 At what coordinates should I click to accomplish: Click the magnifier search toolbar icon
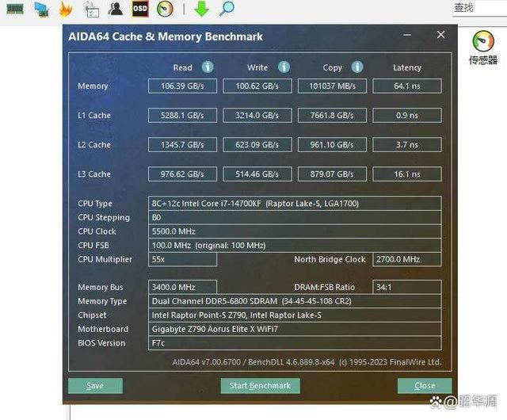[x=227, y=9]
